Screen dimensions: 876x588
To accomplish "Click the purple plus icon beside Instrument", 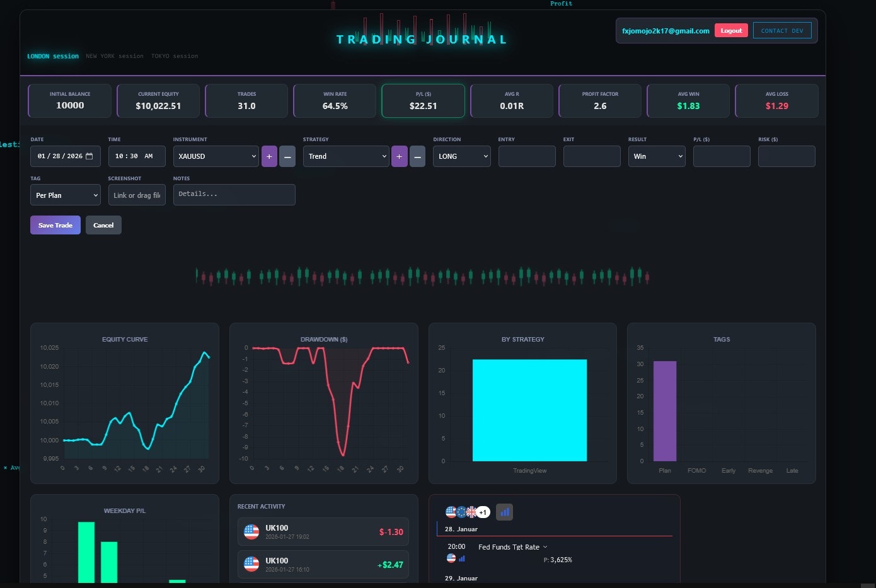I will (x=269, y=156).
